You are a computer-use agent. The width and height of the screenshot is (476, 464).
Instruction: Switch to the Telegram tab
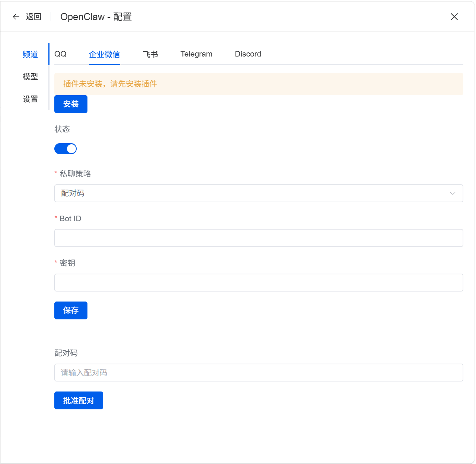click(x=196, y=54)
